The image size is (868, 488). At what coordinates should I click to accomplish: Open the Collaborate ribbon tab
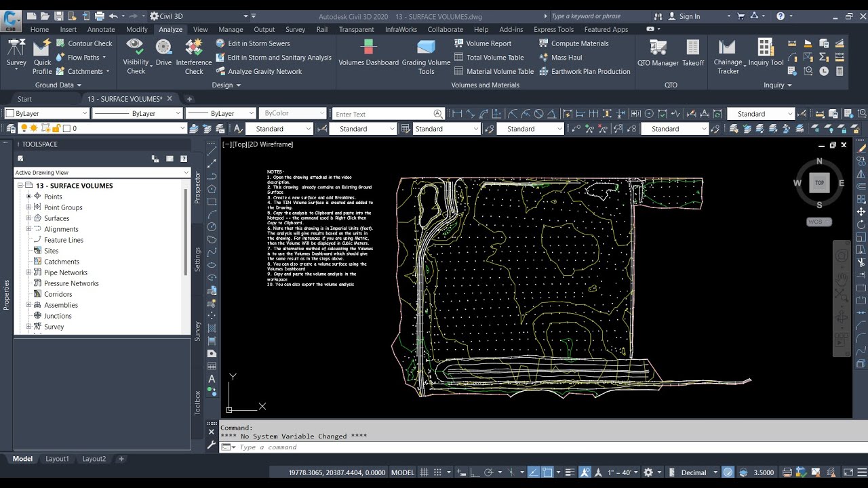click(445, 29)
